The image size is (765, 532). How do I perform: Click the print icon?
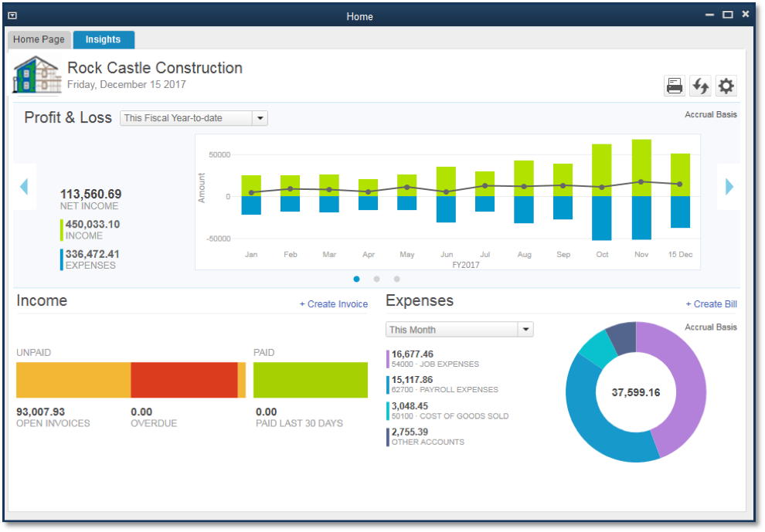click(x=675, y=86)
